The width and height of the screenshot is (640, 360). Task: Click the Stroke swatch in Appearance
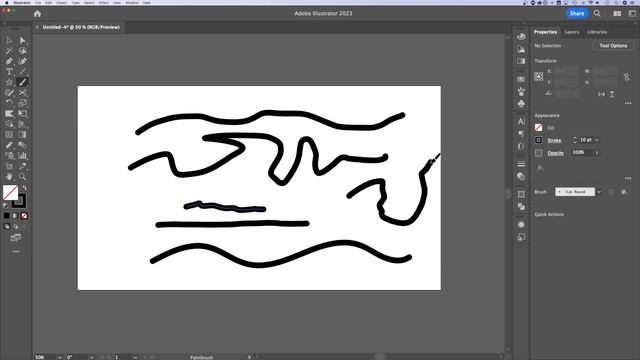[538, 140]
